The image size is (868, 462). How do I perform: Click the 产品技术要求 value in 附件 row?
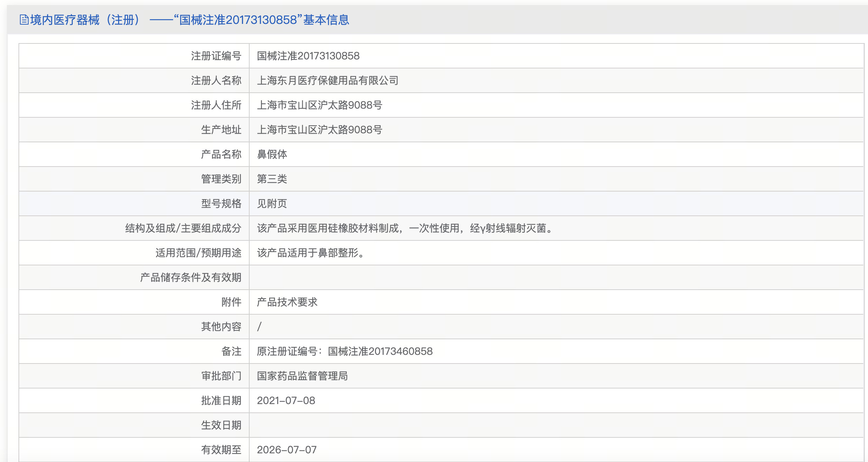287,302
